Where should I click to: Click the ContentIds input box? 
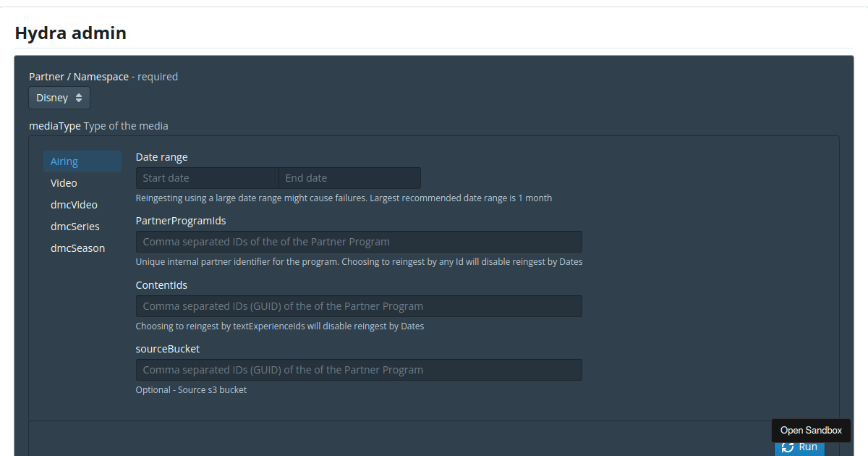pyautogui.click(x=358, y=305)
